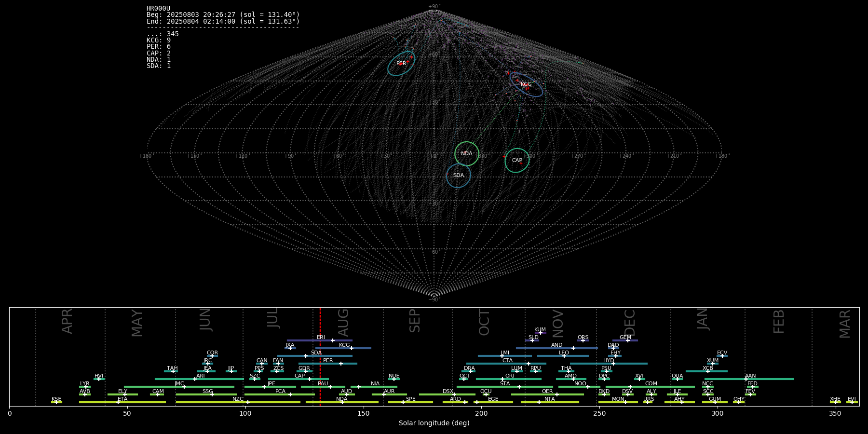Click the DRA shower label in timeline
868x434 pixels.
pyautogui.click(x=469, y=368)
